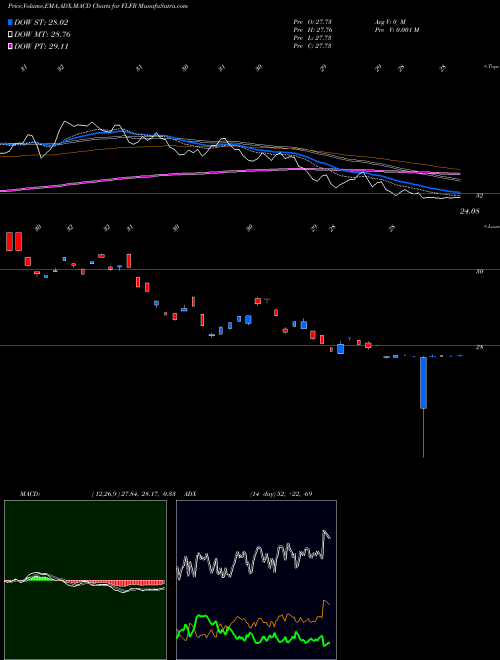Click the 28 axis level label
This screenshot has height=660, width=500.
[x=479, y=348]
